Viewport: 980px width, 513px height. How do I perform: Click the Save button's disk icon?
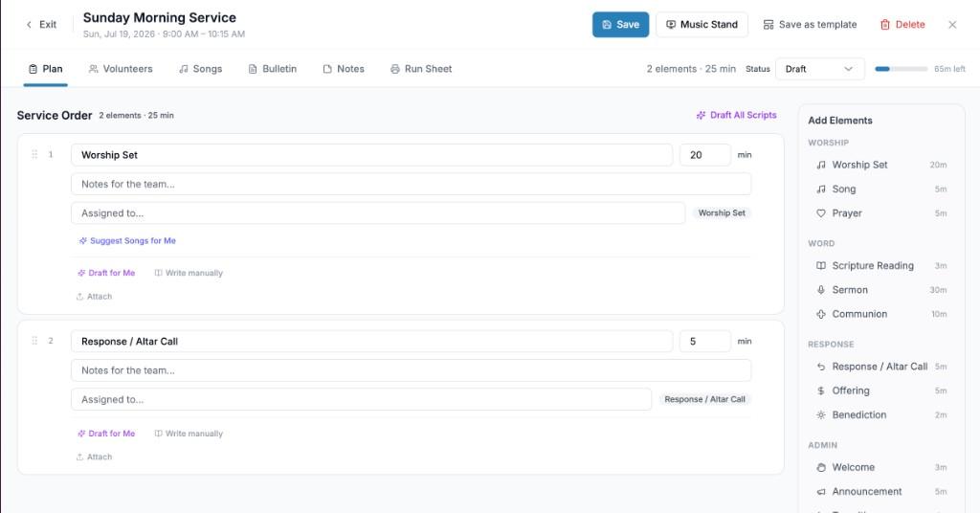click(x=606, y=24)
